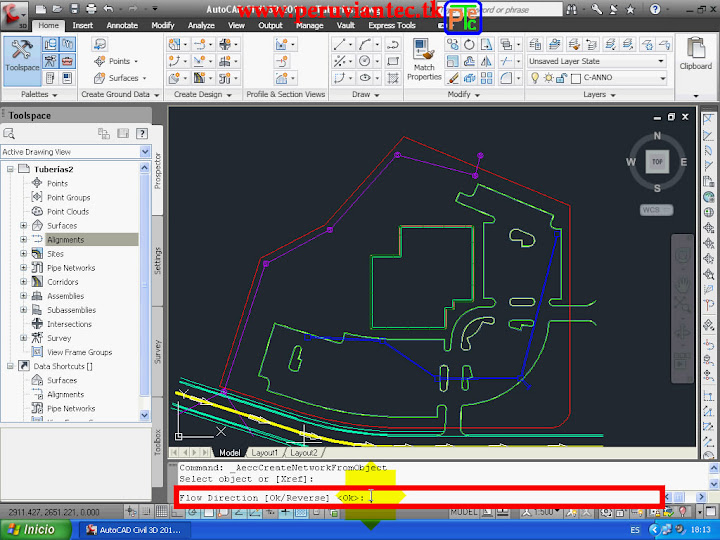Toggle grid display in status bar
Screen dimensions: 720x540
pyautogui.click(x=161, y=512)
